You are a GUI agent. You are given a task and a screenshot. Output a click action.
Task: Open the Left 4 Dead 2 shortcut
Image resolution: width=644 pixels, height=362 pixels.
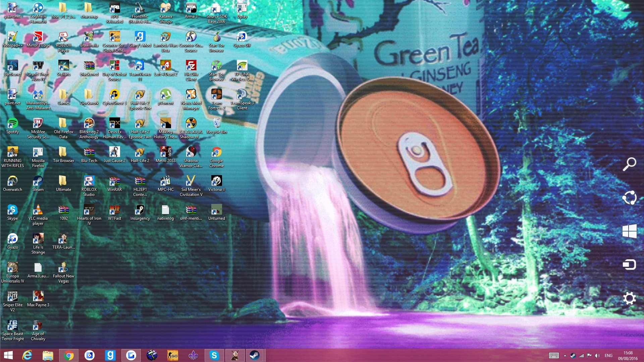coord(166,68)
